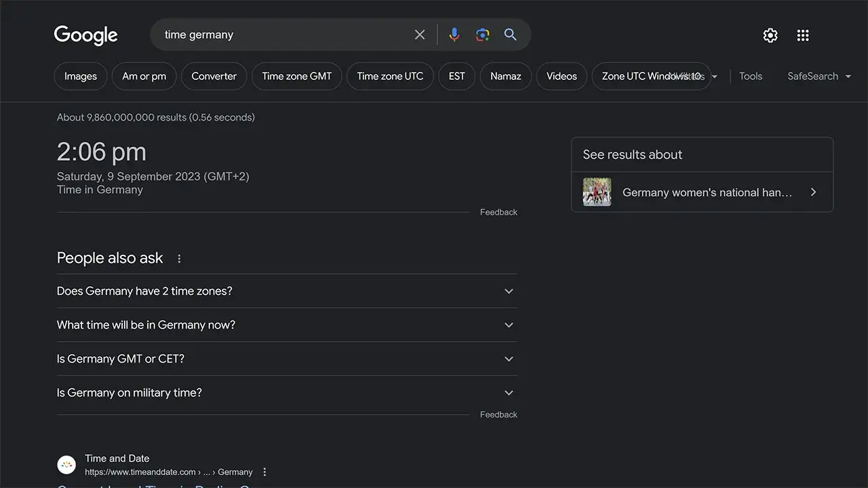Expand 'What time will be in Germany now?'

[287, 325]
